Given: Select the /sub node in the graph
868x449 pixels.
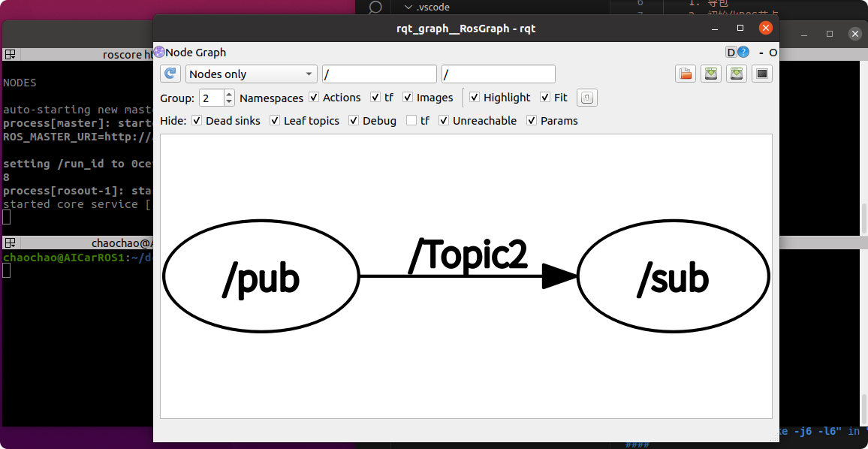Looking at the screenshot, I should [x=674, y=275].
